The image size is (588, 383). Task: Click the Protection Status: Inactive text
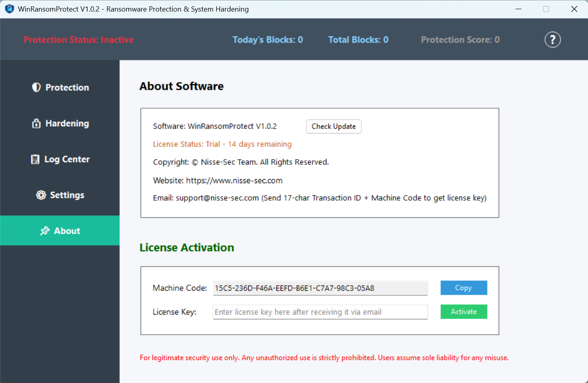point(78,40)
